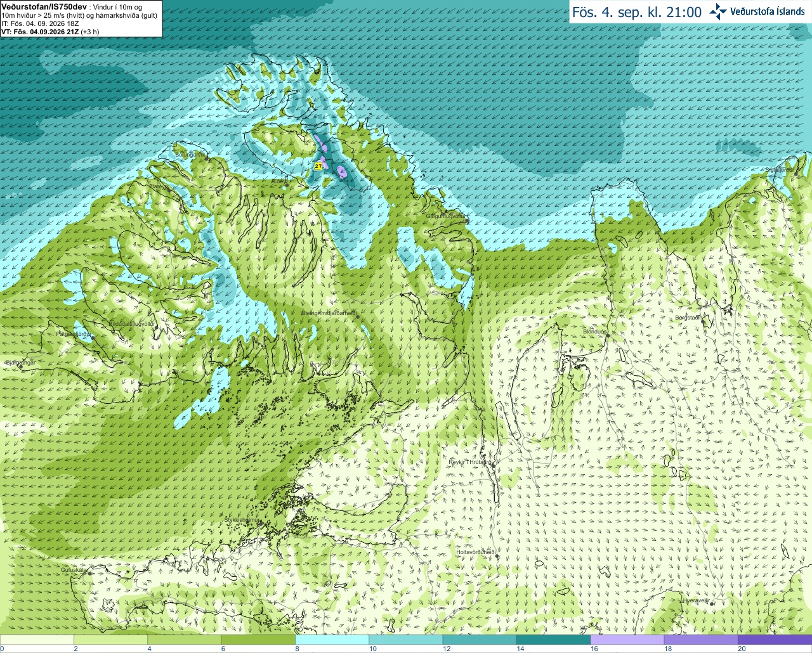The image size is (812, 653).
Task: Click the yellow 27 gust marker
Action: click(x=318, y=165)
